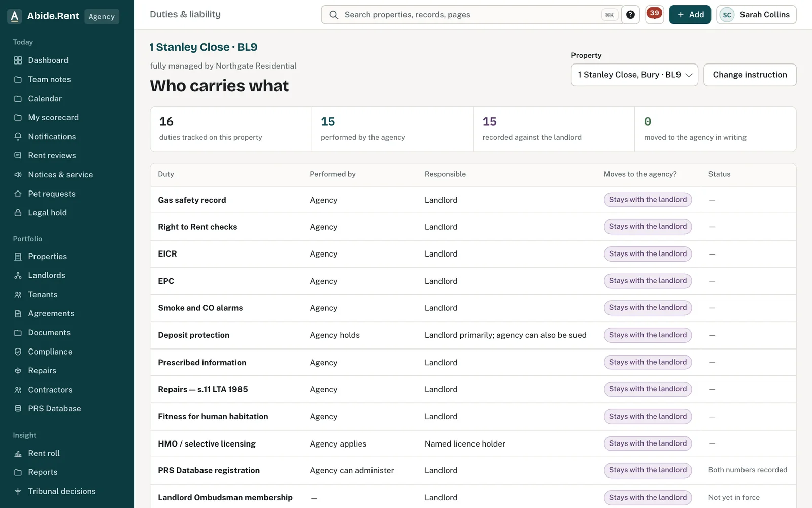The image size is (812, 508).
Task: Open the help question mark icon
Action: 630,15
